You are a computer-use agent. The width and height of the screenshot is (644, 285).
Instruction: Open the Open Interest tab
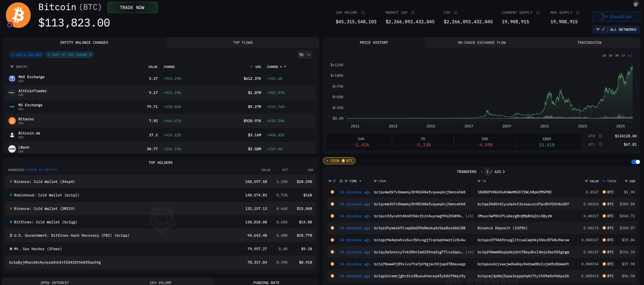click(55, 282)
